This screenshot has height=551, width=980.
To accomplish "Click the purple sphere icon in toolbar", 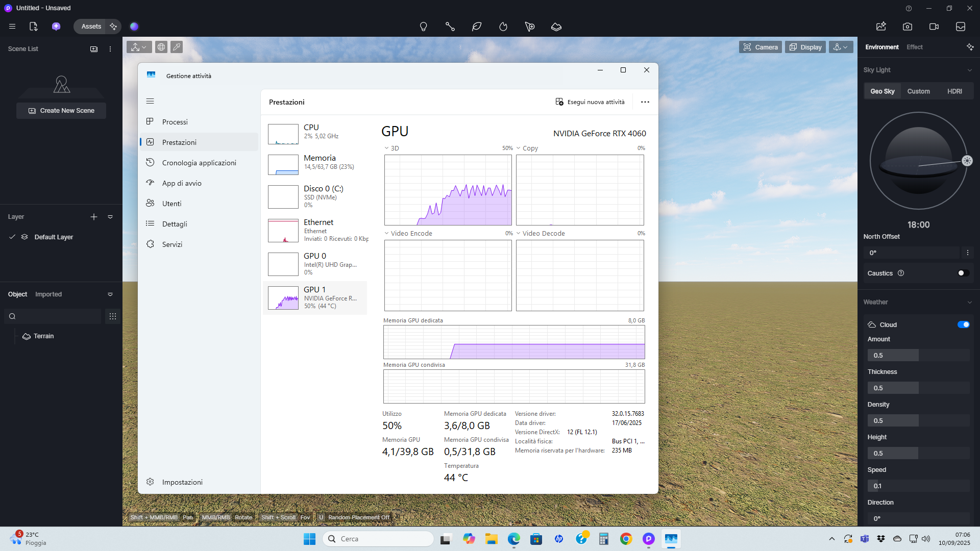I will pos(134,27).
